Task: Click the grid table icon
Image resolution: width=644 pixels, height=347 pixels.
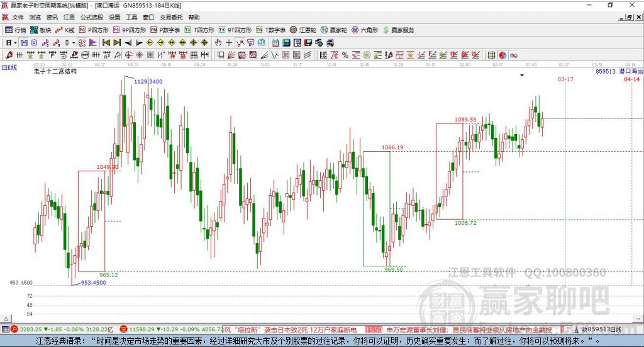Action: (x=491, y=55)
